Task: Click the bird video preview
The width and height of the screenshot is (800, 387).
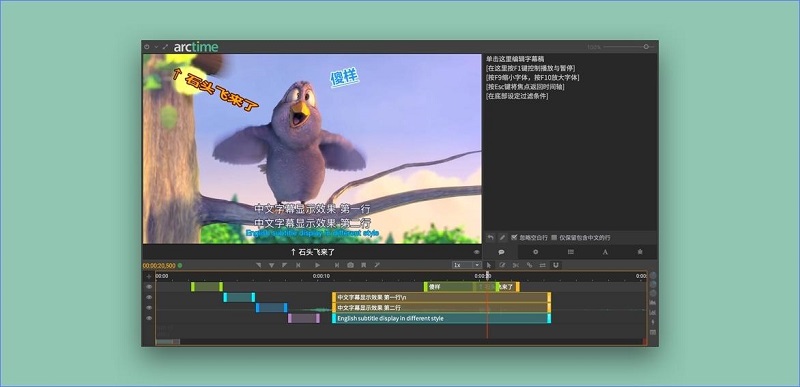Action: coord(312,149)
